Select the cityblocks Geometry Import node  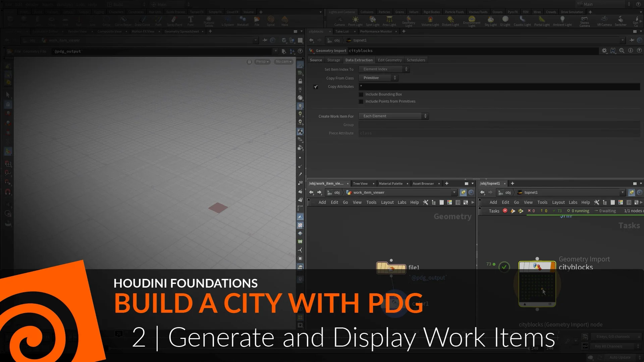[x=537, y=284]
